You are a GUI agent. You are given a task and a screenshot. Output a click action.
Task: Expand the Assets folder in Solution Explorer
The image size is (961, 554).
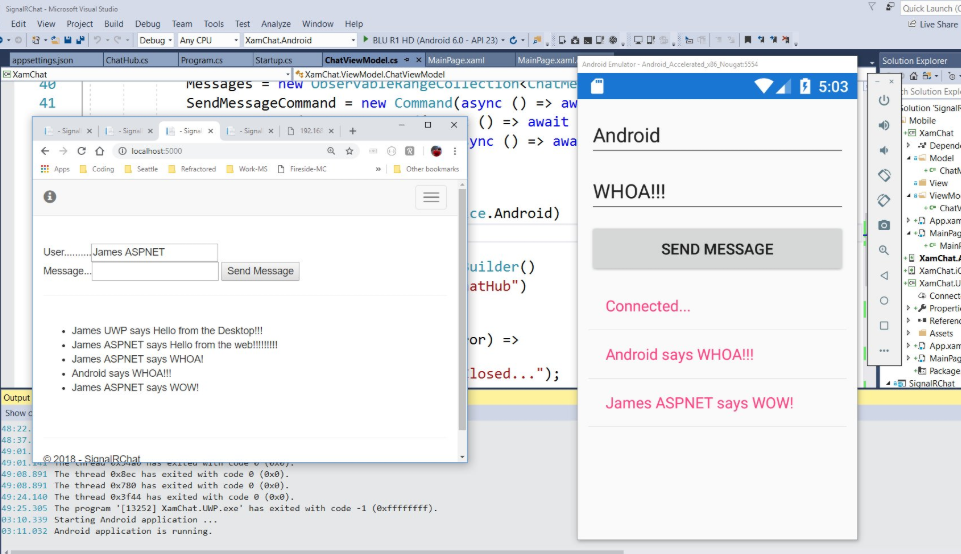[909, 333]
